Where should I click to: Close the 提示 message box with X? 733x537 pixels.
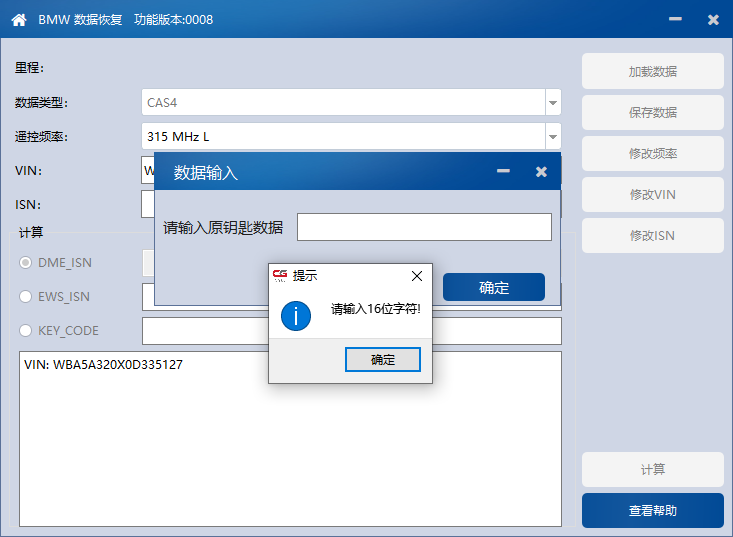pos(417,276)
